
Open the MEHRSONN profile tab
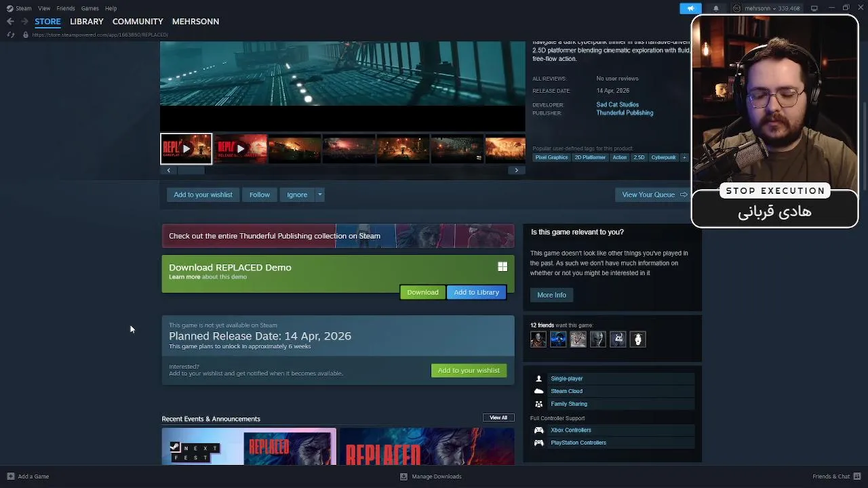tap(195, 22)
